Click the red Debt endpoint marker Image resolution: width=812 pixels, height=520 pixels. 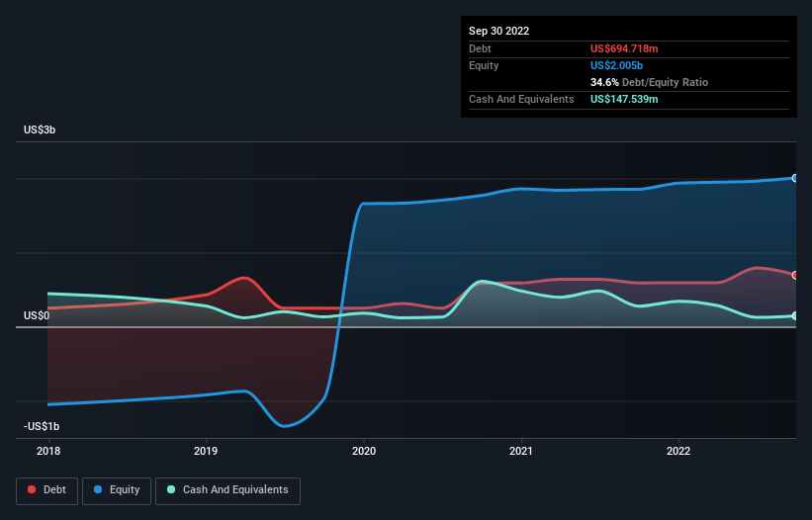tap(795, 275)
